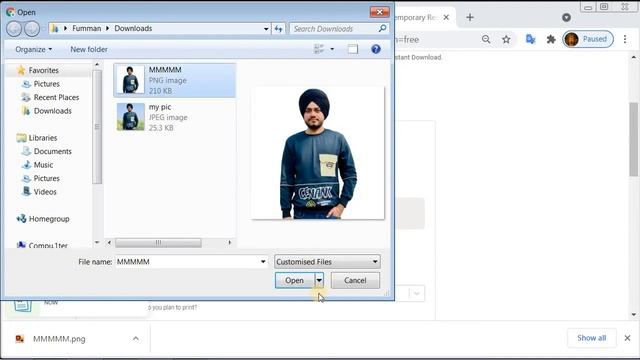Click the file list horizontal scrollbar
Image resolution: width=640 pixels, height=360 pixels.
coord(158,242)
